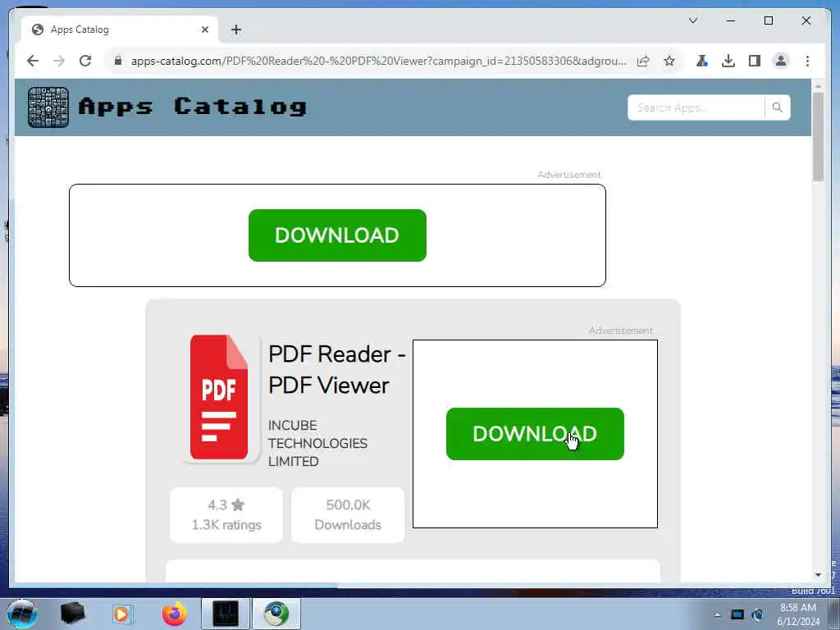Click the scrollbar down arrow
840x630 pixels.
pos(818,575)
